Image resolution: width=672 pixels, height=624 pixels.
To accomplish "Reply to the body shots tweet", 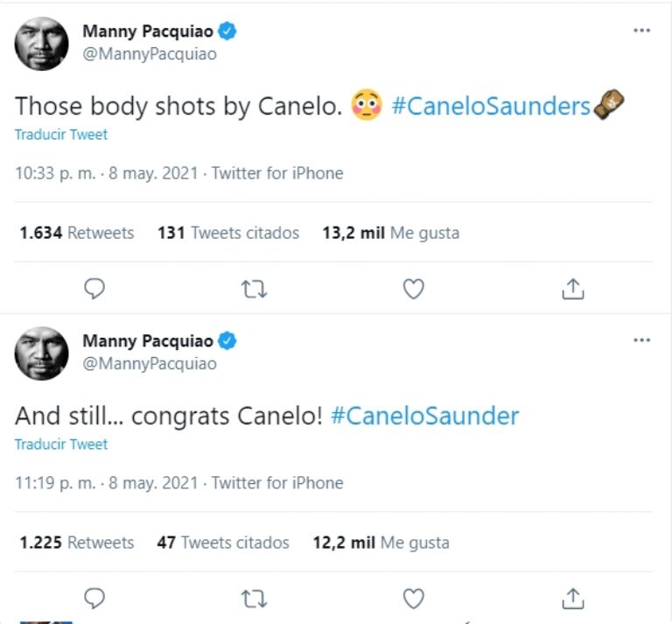I will 94,288.
